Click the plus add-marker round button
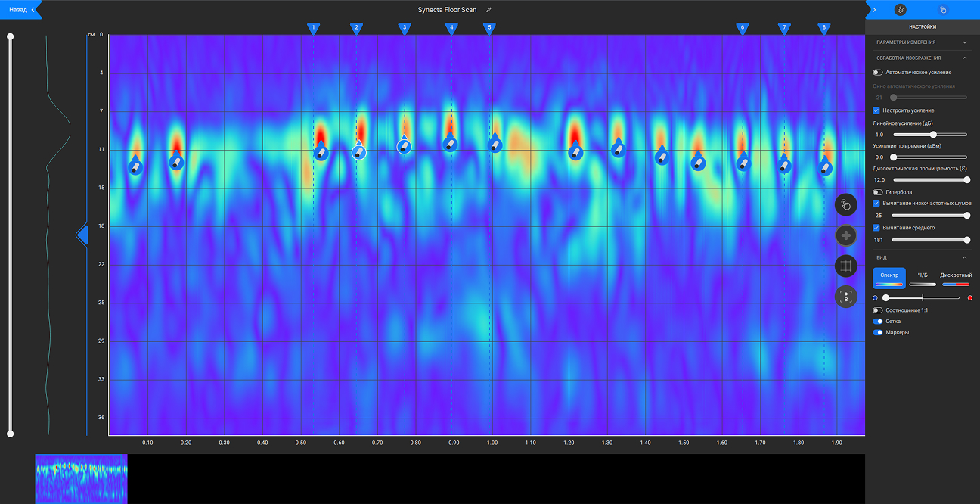The image size is (980, 504). (x=845, y=235)
